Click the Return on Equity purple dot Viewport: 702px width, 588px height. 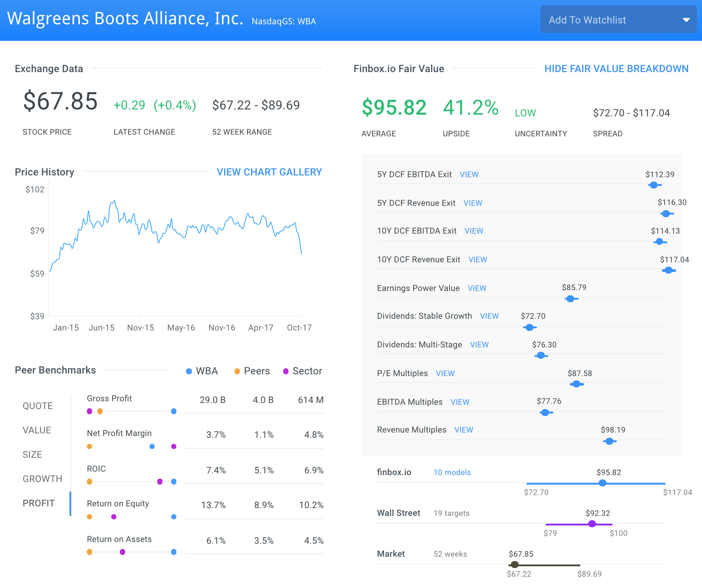114,517
